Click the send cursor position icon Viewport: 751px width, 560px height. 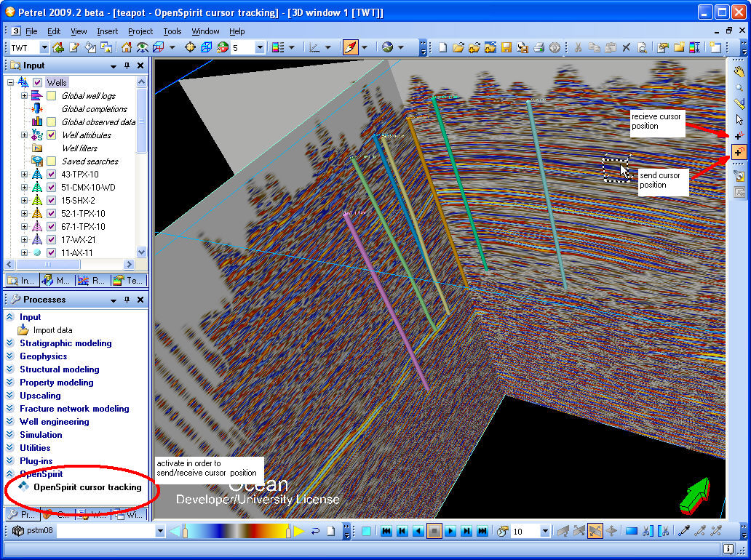(739, 152)
